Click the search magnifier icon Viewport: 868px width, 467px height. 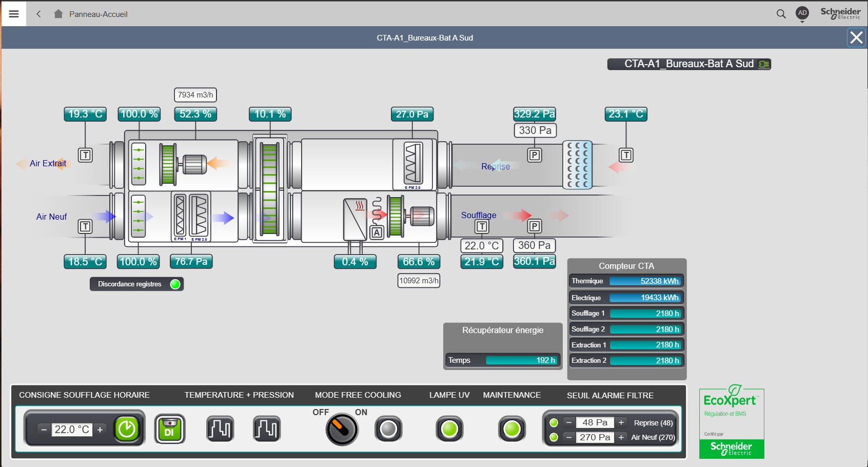[781, 14]
